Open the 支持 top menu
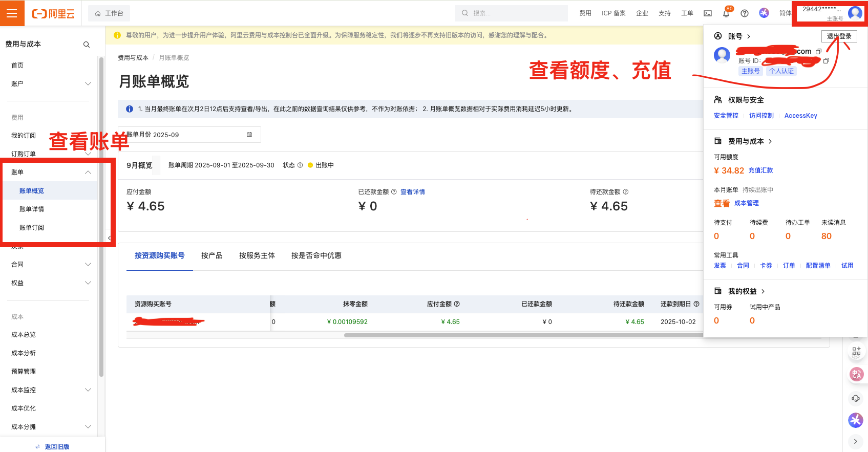868x452 pixels. click(665, 13)
